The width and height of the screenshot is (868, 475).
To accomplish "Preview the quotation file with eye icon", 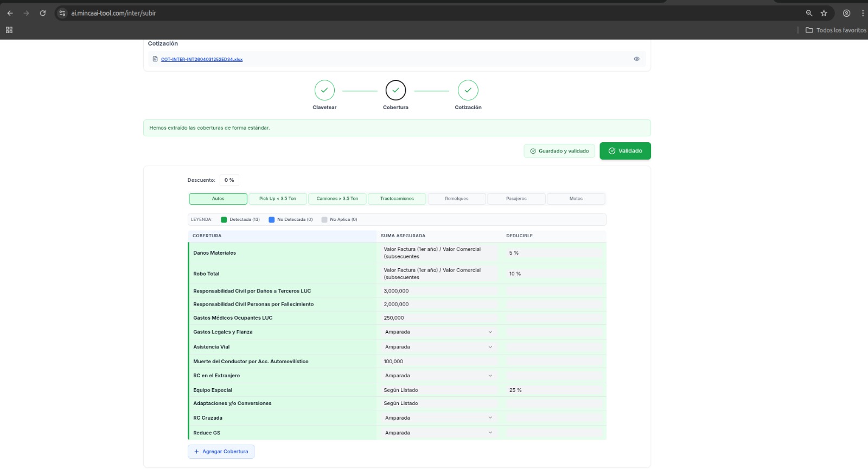I will (637, 59).
